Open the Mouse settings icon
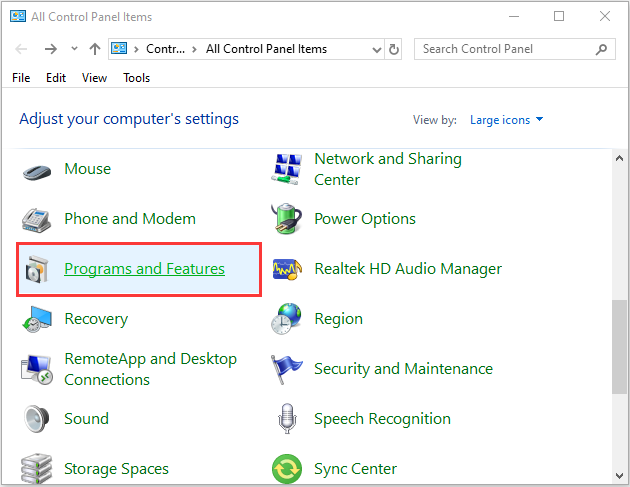Viewport: 630px width, 487px height. pos(37,172)
